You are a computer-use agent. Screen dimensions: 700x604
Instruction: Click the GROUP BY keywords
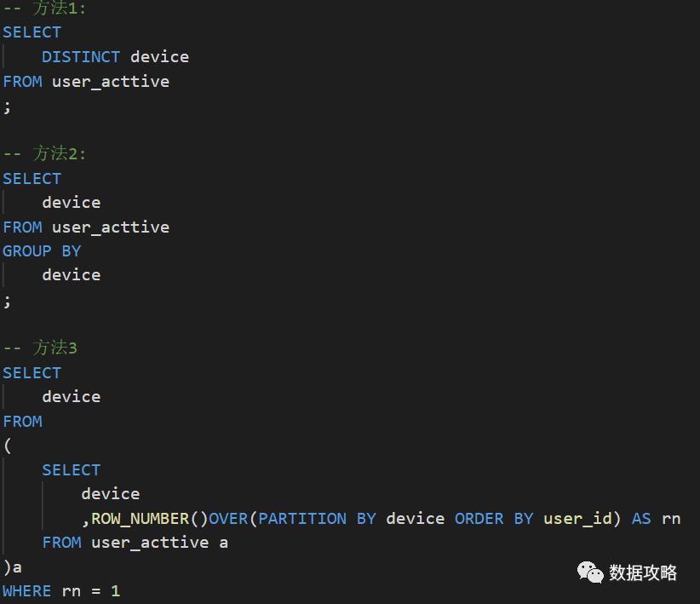42,251
